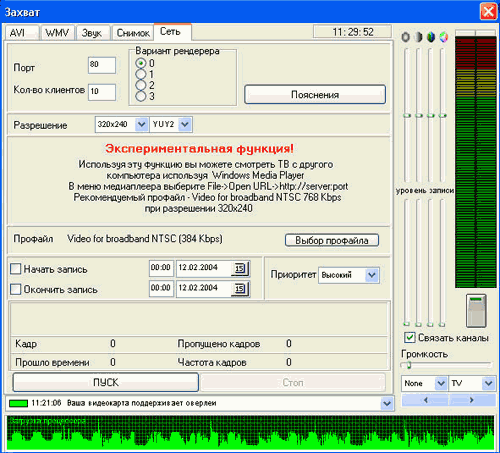Image resolution: width=500 pixels, height=453 pixels.
Task: Select renderer variant 1
Action: point(141,74)
